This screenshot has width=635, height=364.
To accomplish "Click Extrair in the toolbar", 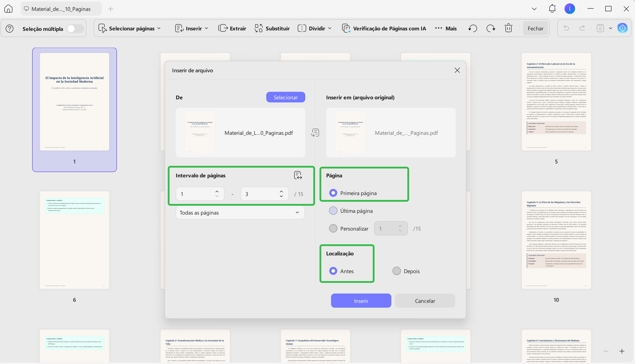I will tap(232, 28).
